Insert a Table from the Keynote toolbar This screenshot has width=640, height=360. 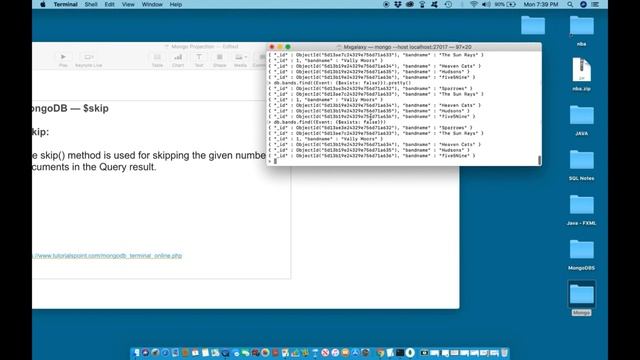point(157,60)
